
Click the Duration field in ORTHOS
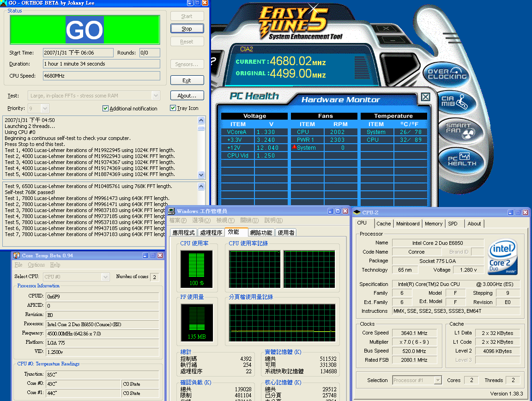102,64
